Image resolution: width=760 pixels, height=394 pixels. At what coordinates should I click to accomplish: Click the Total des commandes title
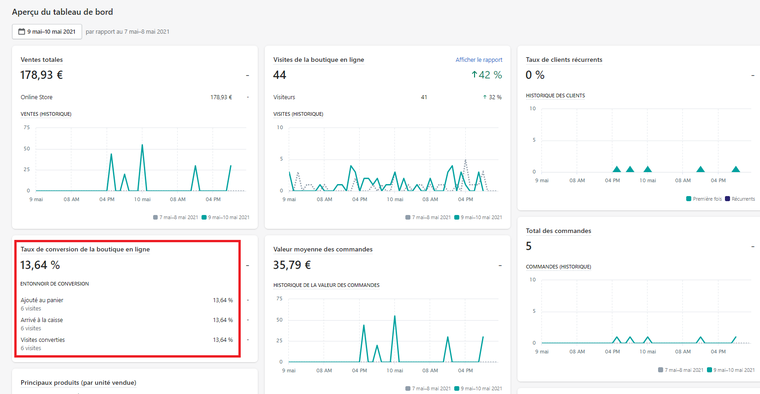point(558,231)
